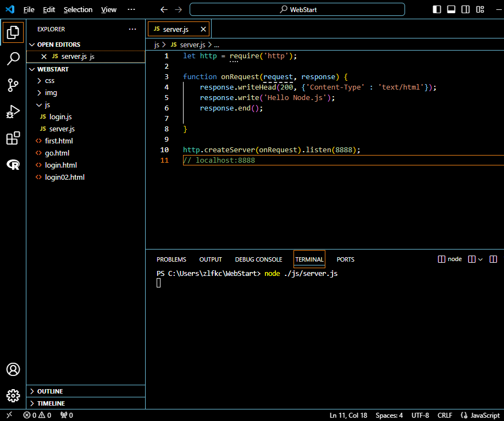Open the Explorer view in activity bar

tap(13, 32)
